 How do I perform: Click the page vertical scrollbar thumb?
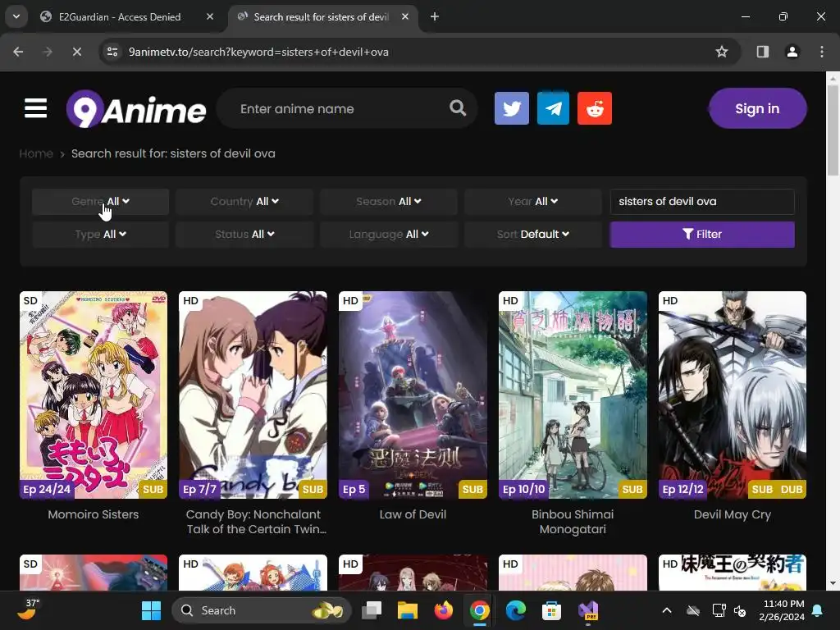click(x=833, y=130)
